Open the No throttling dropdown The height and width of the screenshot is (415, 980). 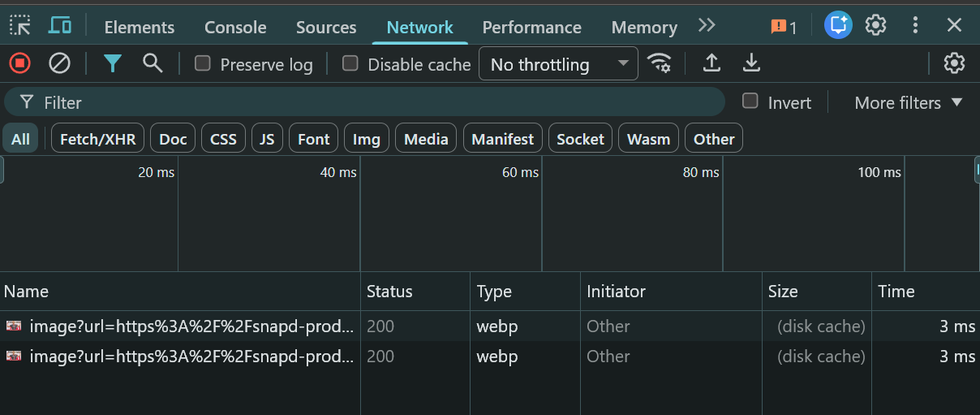click(x=558, y=63)
